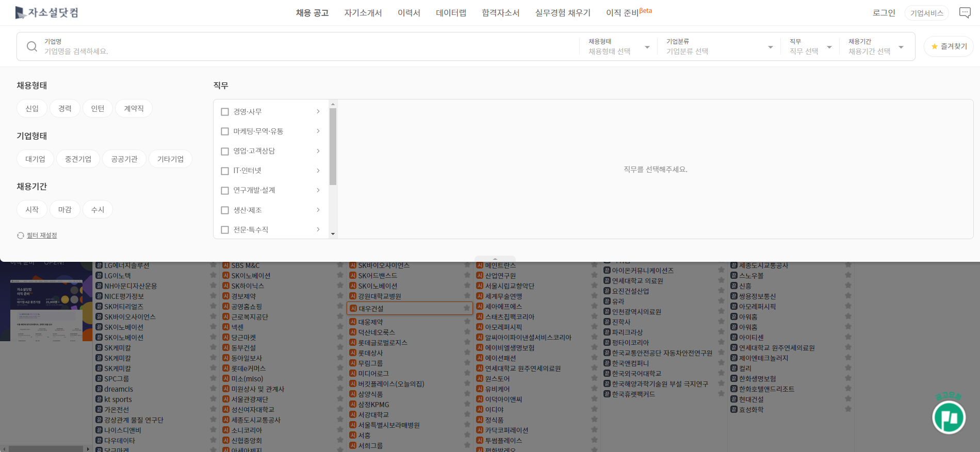
Task: Click the job list scroll down arrow
Action: click(333, 234)
